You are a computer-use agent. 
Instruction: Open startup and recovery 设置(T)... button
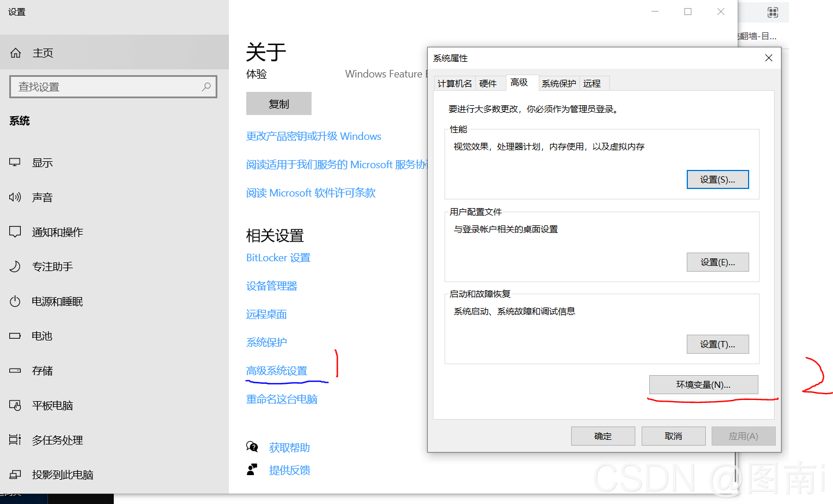[x=717, y=344]
